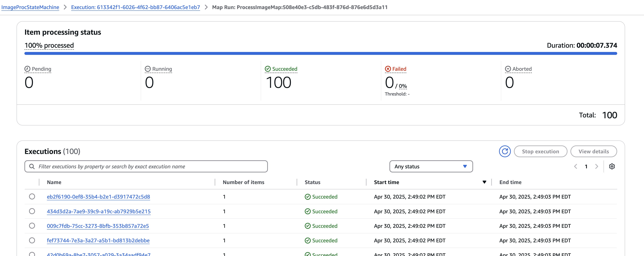Select radio for 434d3d2a-7ae9-39c9 execution

coord(32,211)
